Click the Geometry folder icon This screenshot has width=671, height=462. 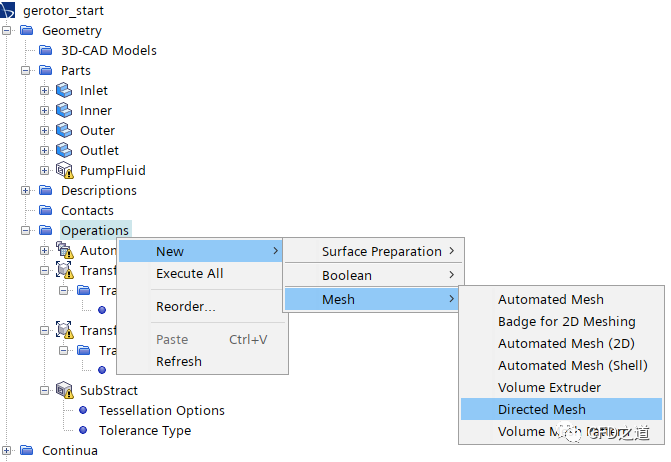(x=26, y=31)
